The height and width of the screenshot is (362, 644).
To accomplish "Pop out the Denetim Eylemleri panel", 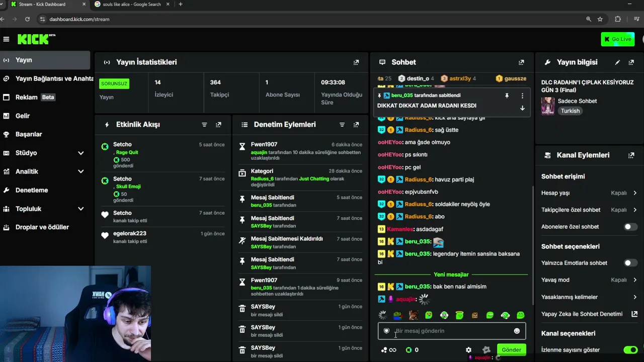I will point(356,125).
